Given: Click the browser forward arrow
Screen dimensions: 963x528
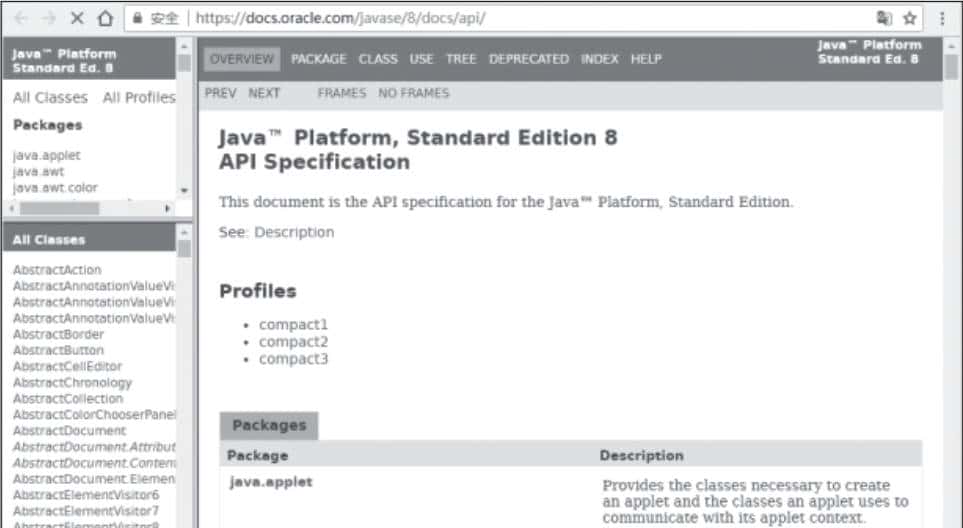Looking at the screenshot, I should (x=48, y=18).
